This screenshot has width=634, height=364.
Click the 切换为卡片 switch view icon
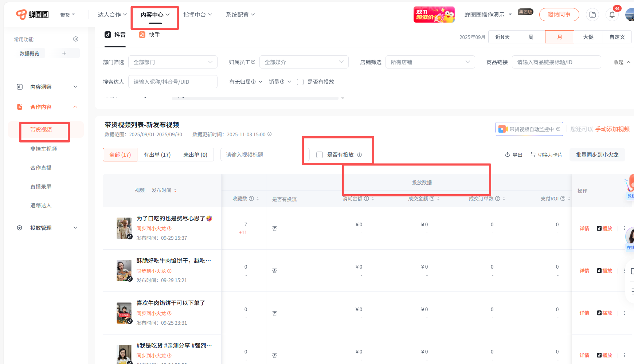(x=533, y=154)
